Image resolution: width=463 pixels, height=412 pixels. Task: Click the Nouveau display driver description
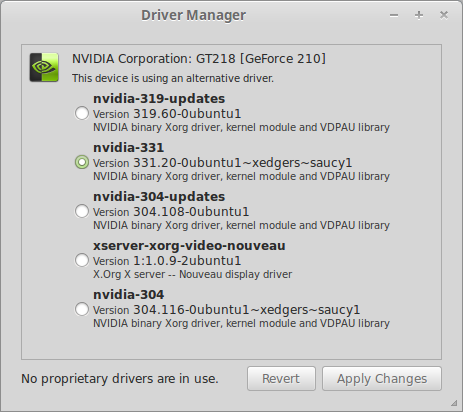point(193,274)
